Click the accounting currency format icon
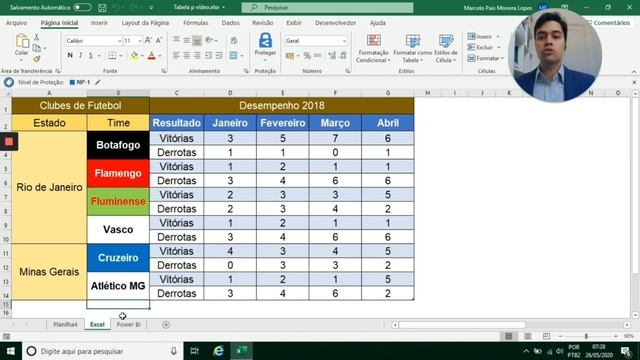Image resolution: width=640 pixels, height=360 pixels. [290, 56]
